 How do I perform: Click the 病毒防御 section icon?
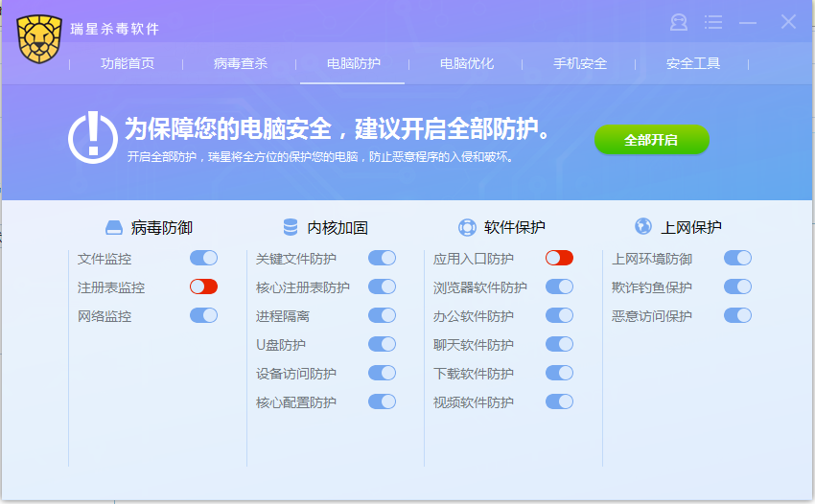pyautogui.click(x=114, y=228)
